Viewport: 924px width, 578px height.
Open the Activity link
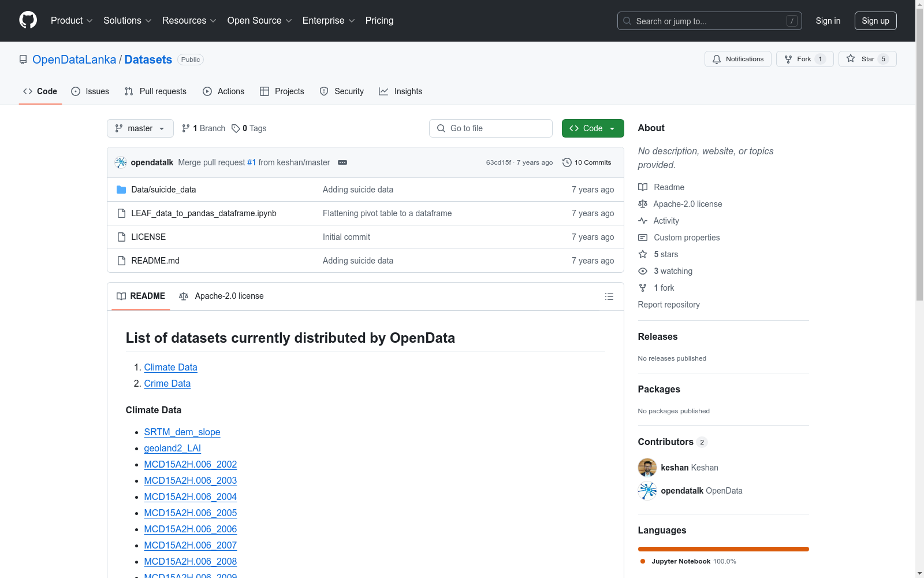[x=659, y=221]
